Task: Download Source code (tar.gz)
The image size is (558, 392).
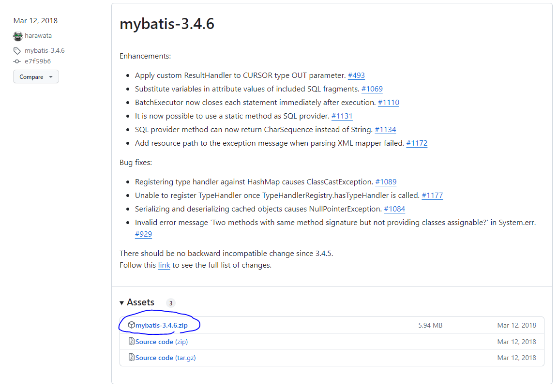Action: click(166, 358)
